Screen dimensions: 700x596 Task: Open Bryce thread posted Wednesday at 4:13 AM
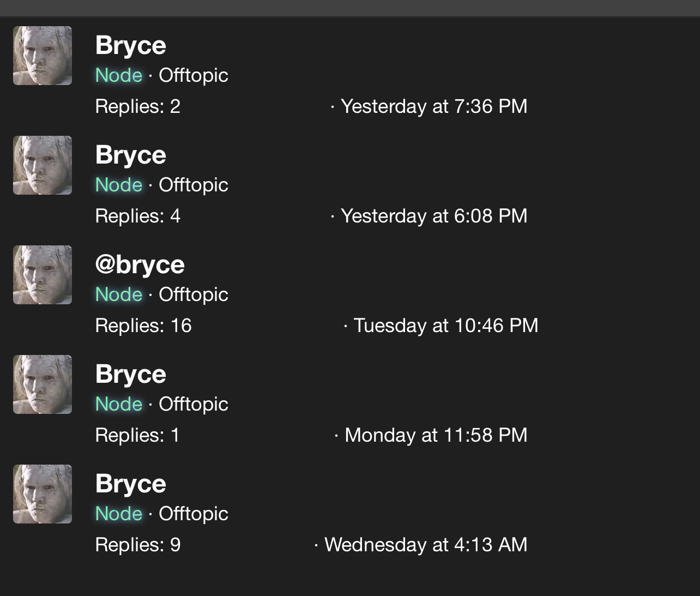[130, 484]
